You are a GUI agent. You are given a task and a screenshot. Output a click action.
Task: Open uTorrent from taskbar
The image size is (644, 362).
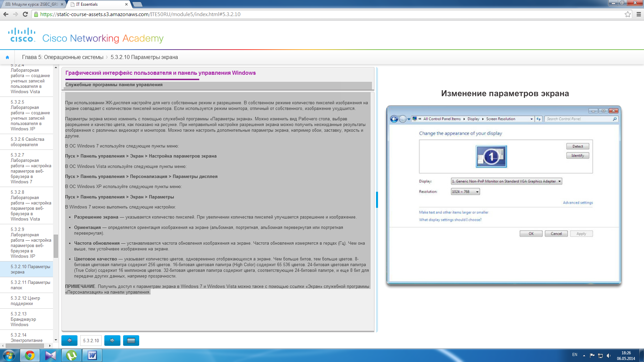(x=71, y=355)
